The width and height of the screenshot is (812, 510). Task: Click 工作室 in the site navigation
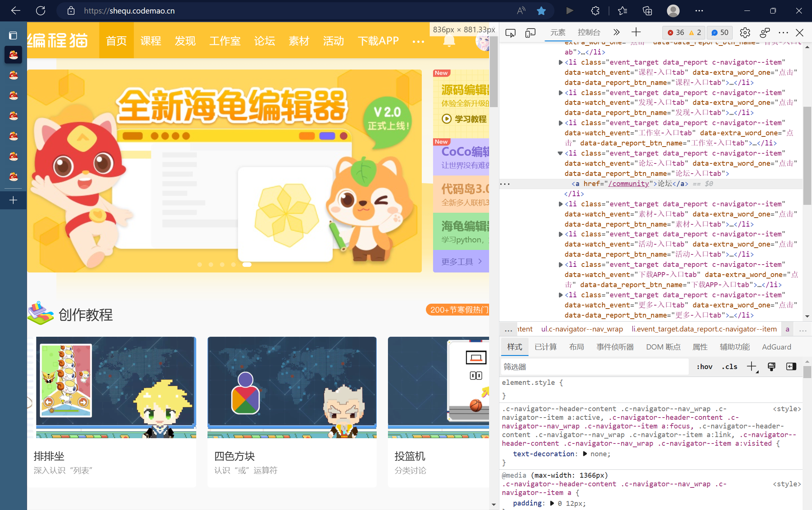pos(225,41)
